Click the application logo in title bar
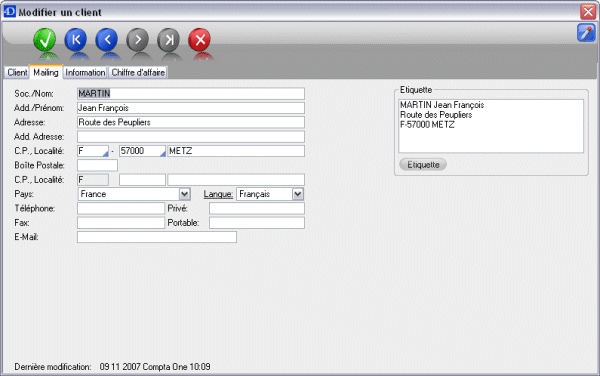600x376 pixels. pyautogui.click(x=10, y=11)
